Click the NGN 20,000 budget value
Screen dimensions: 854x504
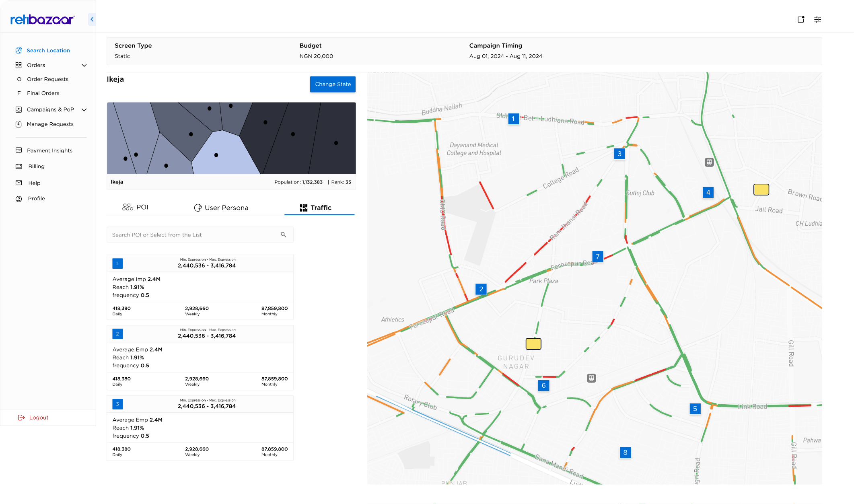(x=316, y=56)
